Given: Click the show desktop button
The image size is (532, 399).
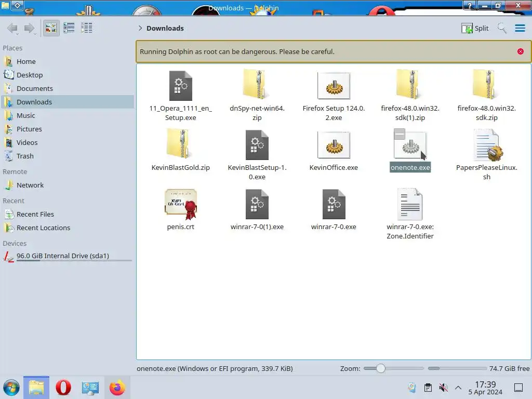Looking at the screenshot, I should pyautogui.click(x=518, y=388).
